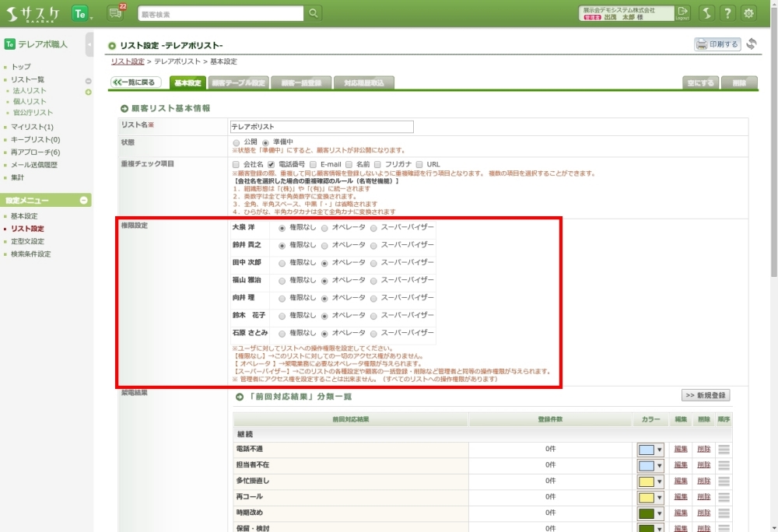The height and width of the screenshot is (532, 778).
Task: Click the Logout icon in header
Action: [683, 13]
